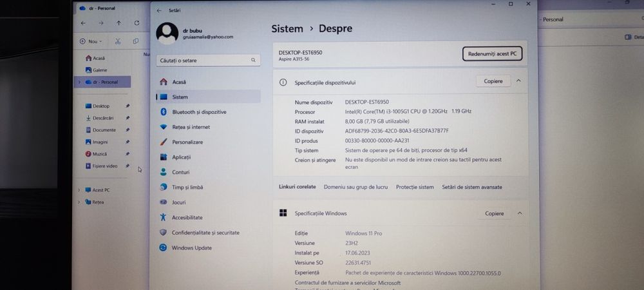This screenshot has height=290, width=644.
Task: Copy device specifications with Copiere
Action: click(493, 81)
